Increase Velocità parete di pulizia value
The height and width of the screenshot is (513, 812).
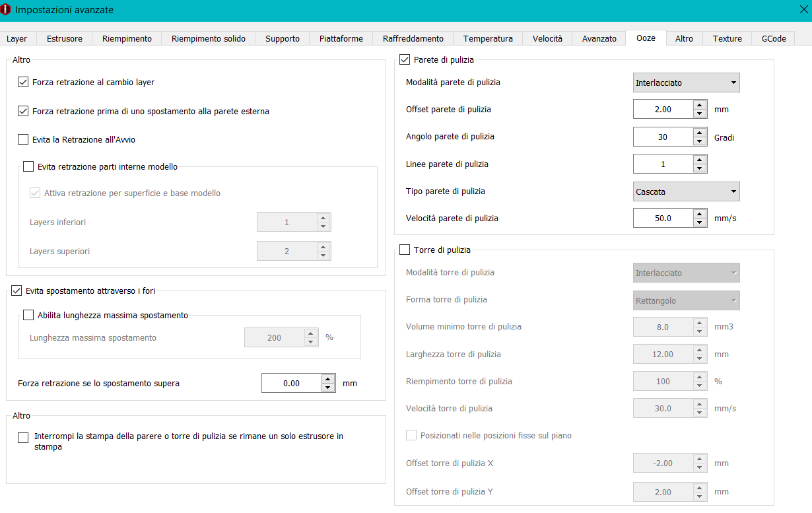[x=700, y=213]
